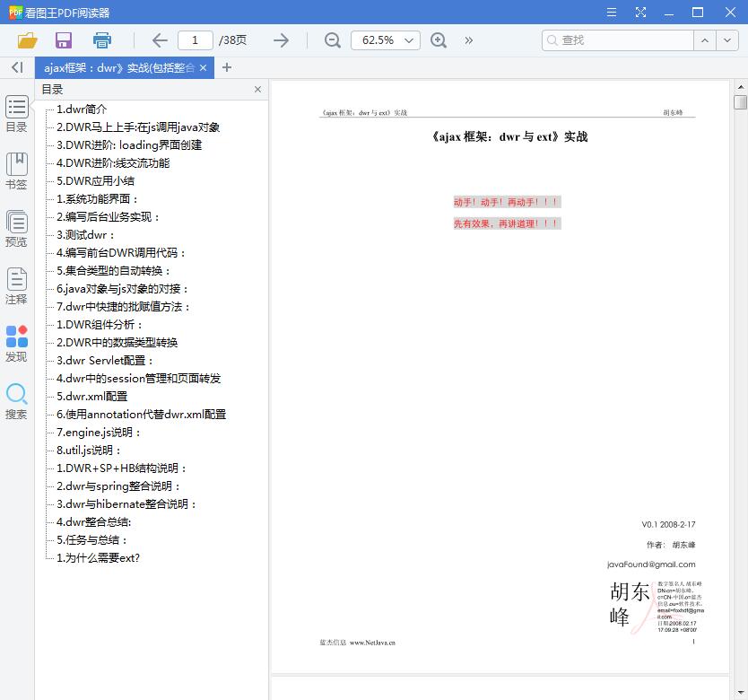Toggle fullscreen mode icon in title bar
Viewport: 748px width, 700px height.
click(x=640, y=13)
